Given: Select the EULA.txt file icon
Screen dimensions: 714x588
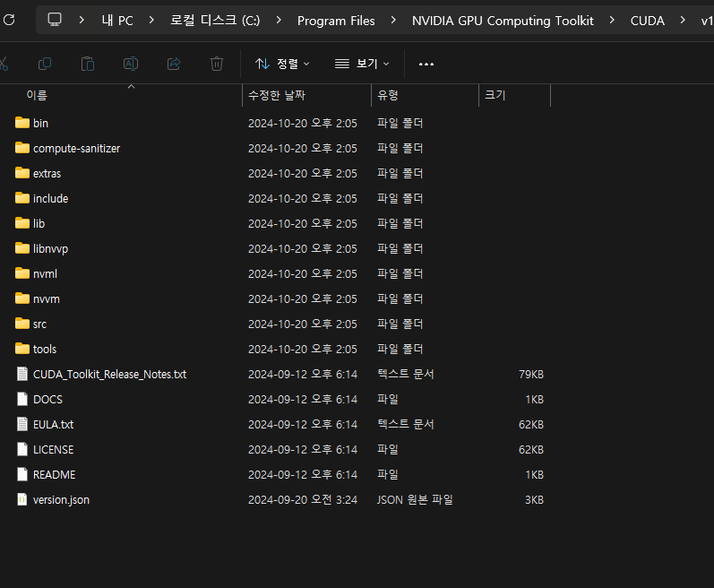Looking at the screenshot, I should click(22, 424).
